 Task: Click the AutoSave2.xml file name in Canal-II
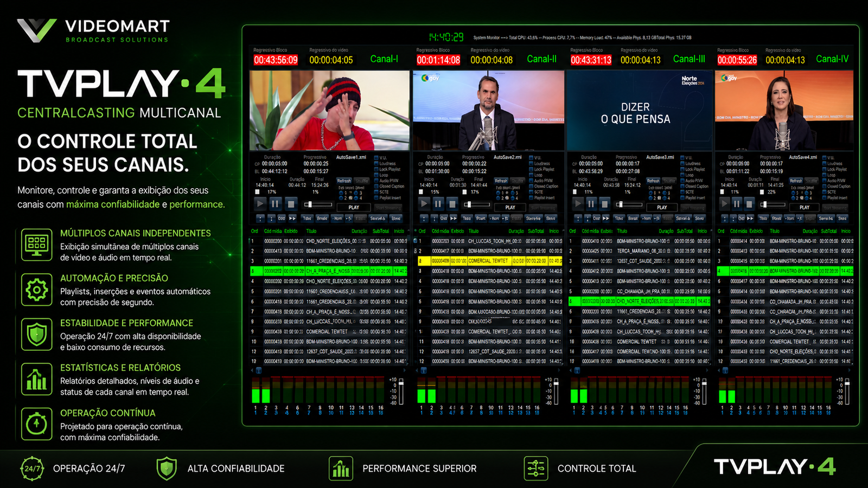508,157
